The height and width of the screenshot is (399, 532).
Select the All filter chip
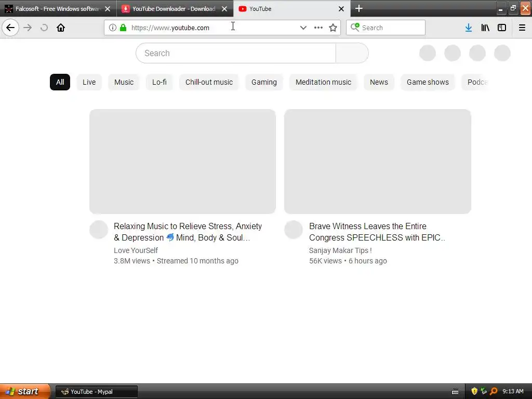tap(60, 82)
